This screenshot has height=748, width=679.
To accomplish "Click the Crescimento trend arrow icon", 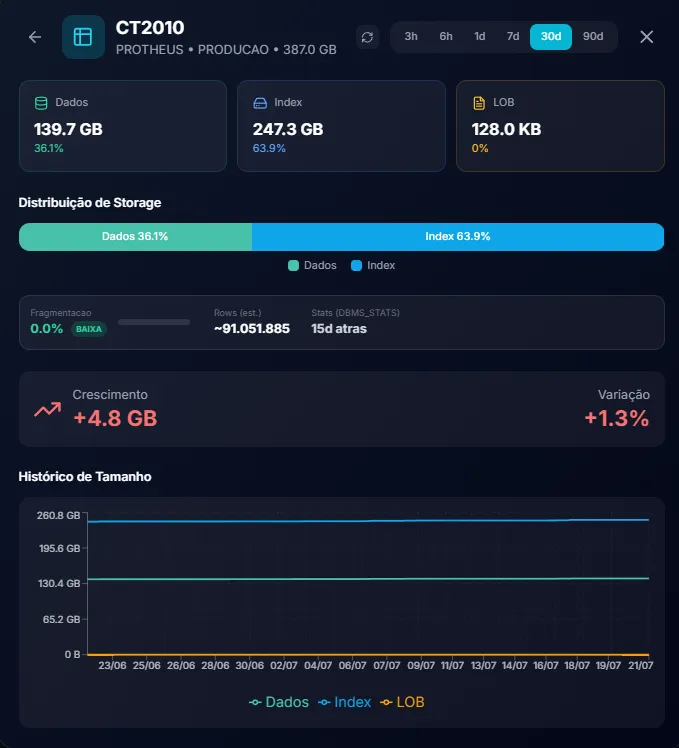I will pyautogui.click(x=48, y=410).
